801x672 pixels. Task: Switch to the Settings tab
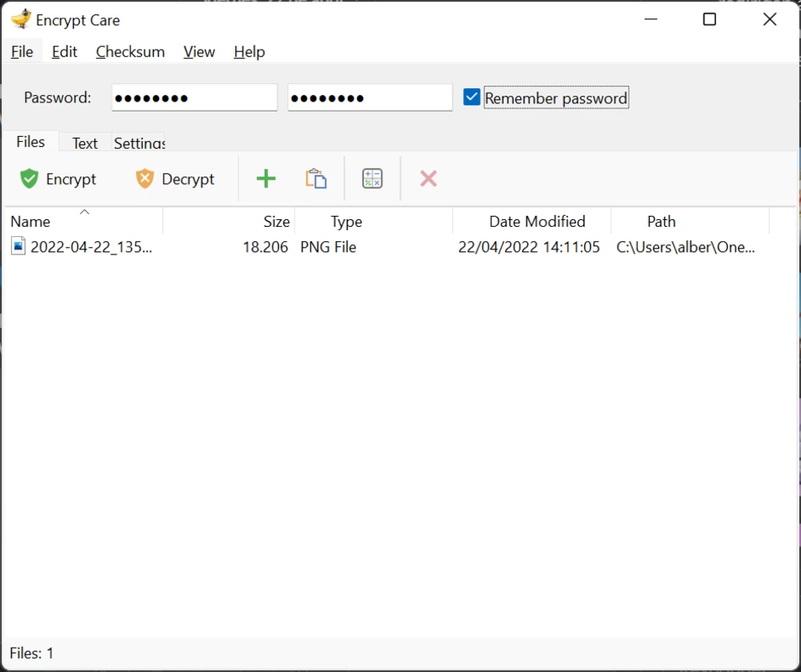[x=139, y=143]
